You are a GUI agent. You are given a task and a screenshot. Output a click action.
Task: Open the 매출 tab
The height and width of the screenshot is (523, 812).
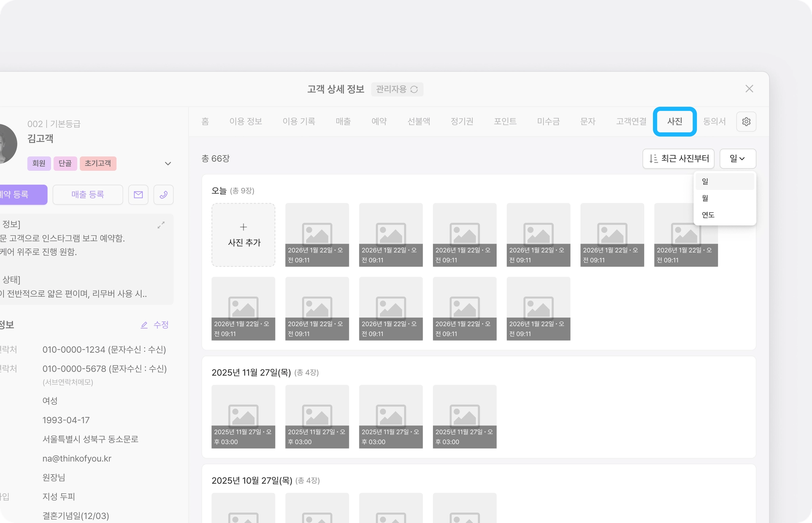pyautogui.click(x=343, y=122)
